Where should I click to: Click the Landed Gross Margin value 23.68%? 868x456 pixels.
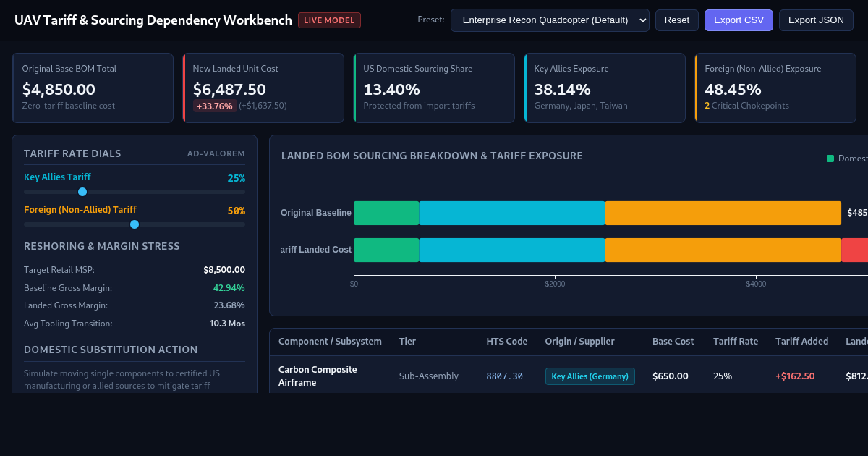point(229,305)
